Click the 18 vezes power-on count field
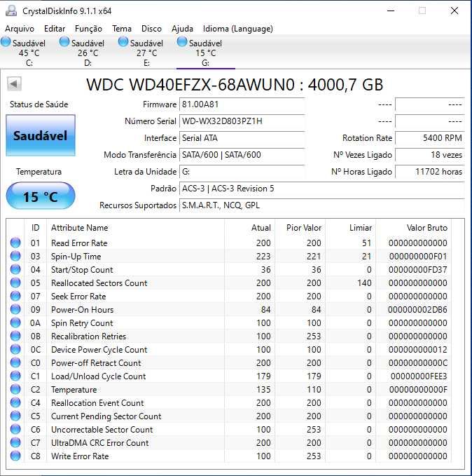Image resolution: width=472 pixels, height=476 pixels. click(430, 155)
